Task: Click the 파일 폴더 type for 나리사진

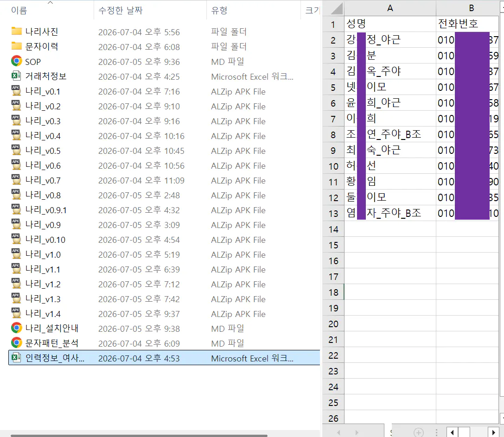Action: (x=229, y=32)
